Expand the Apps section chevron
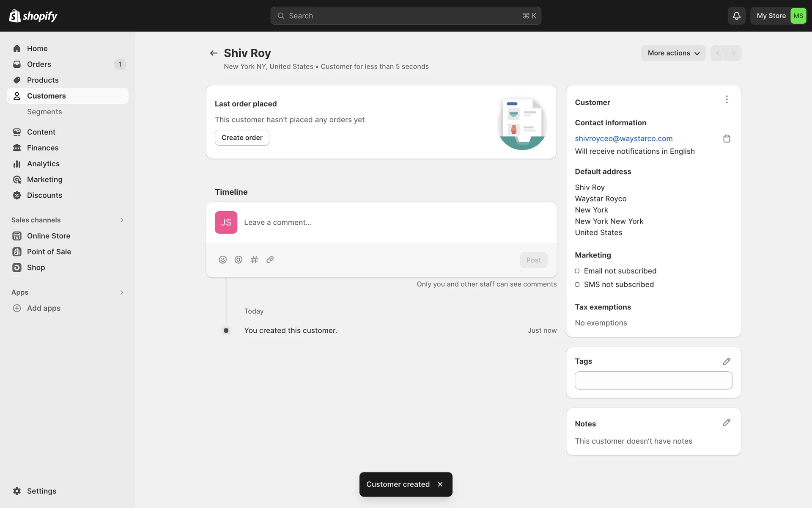Screen dimensions: 812x508 (x=122, y=293)
